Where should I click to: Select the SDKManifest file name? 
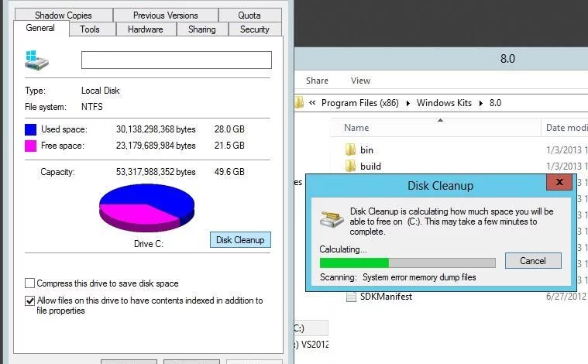[x=386, y=297]
